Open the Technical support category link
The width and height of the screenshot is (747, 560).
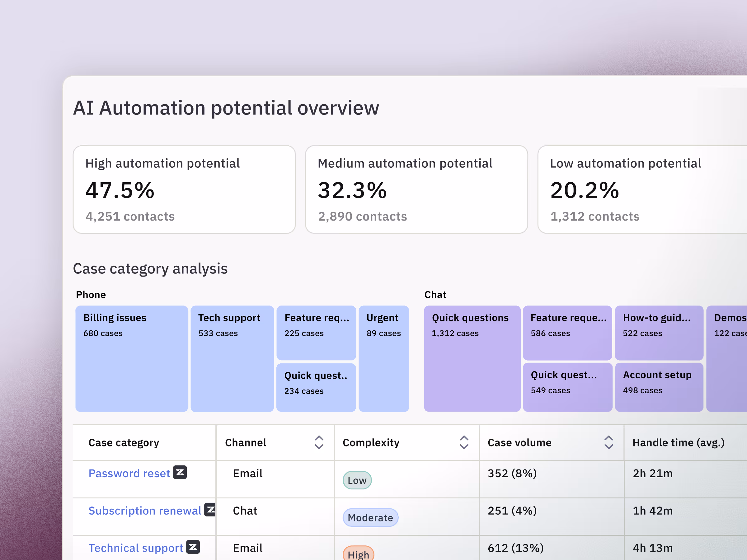pyautogui.click(x=135, y=548)
